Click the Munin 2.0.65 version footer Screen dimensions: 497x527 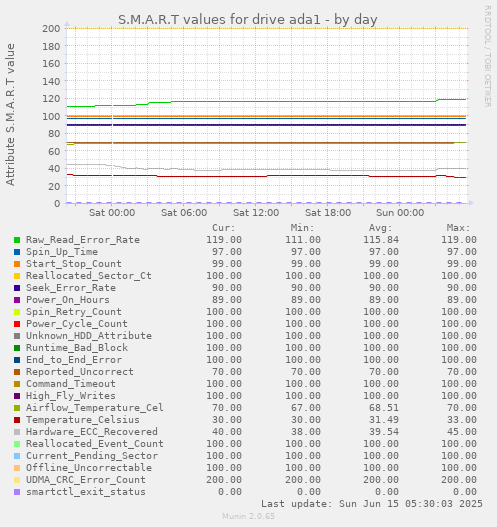(248, 516)
